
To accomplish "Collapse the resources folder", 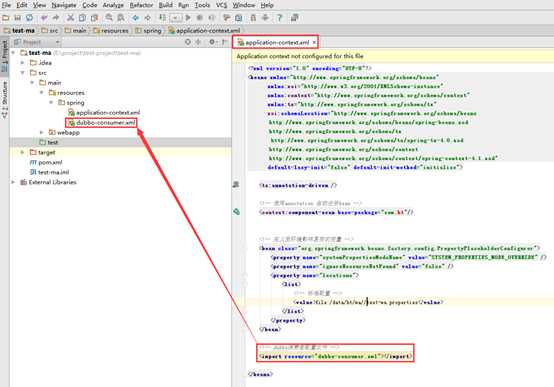I will coord(42,92).
